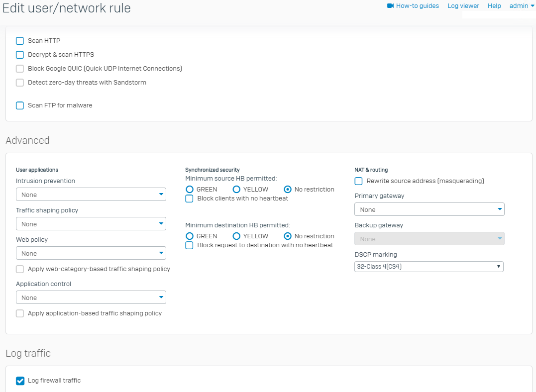Enable the Scan HTTP checkbox
The image size is (536, 392).
20,41
